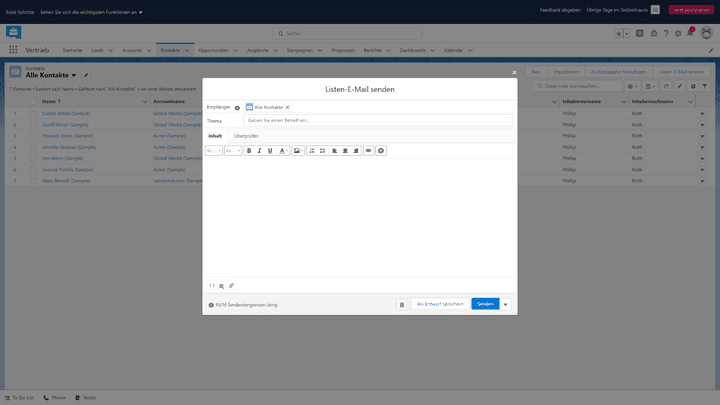This screenshot has width=720, height=405.
Task: Open the text color picker
Action: 283,151
